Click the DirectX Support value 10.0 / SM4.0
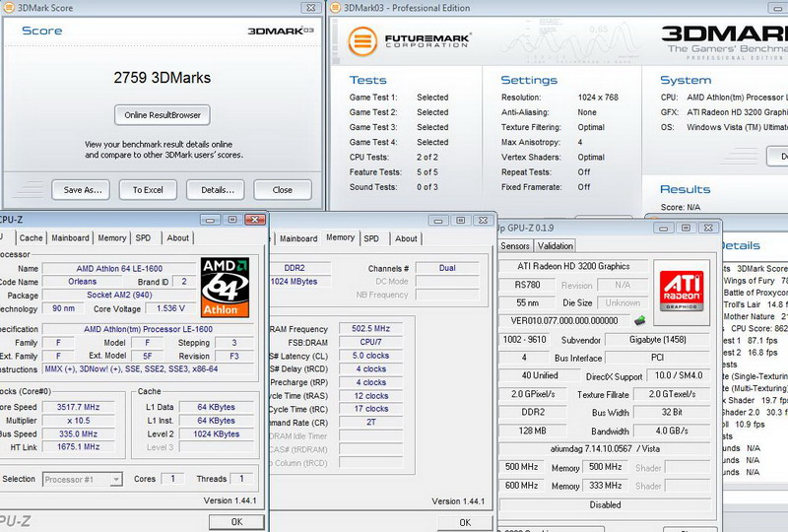 point(678,375)
